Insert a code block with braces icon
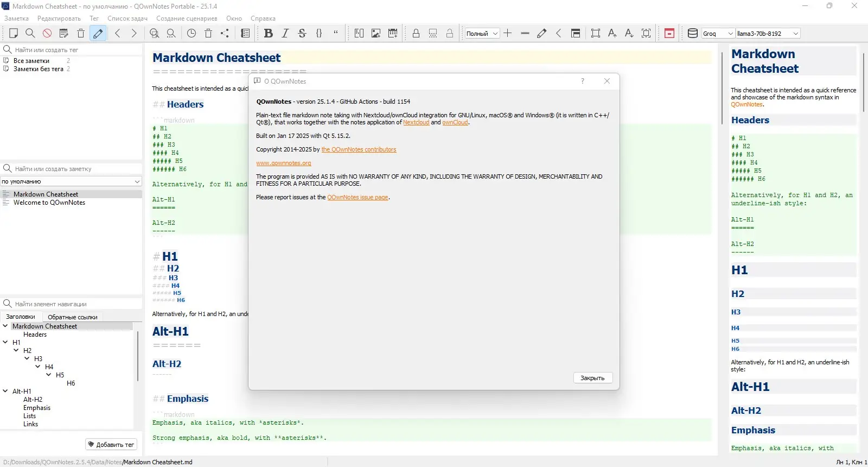Viewport: 868px width, 467px height. click(319, 33)
